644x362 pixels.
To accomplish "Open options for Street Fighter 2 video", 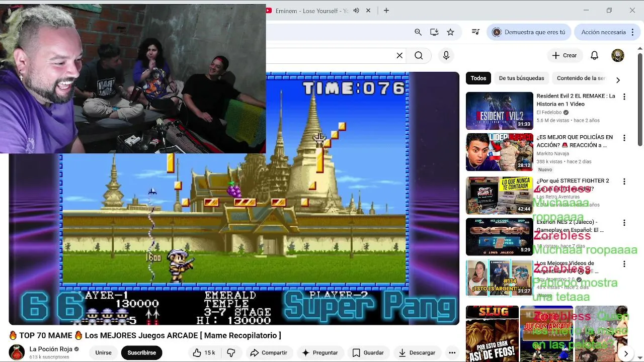I will coord(624,182).
